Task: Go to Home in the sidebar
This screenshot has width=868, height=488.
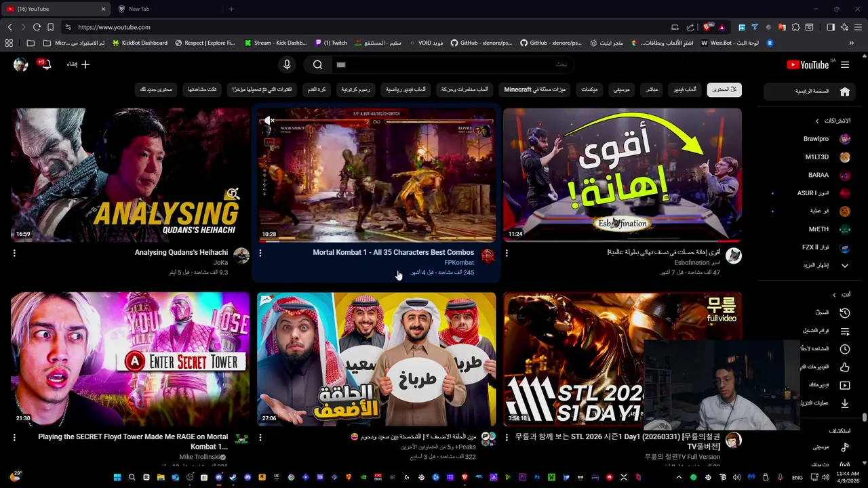Action: [810, 91]
